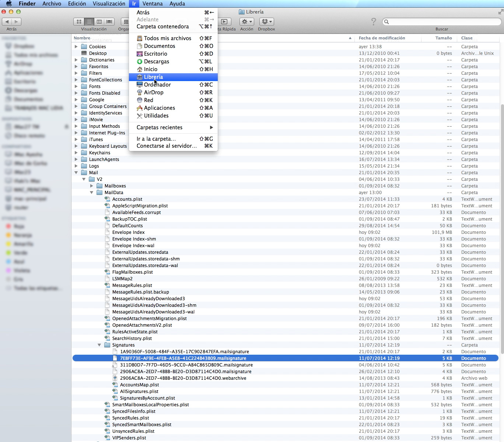Open the Ir menu in menu bar

[134, 4]
